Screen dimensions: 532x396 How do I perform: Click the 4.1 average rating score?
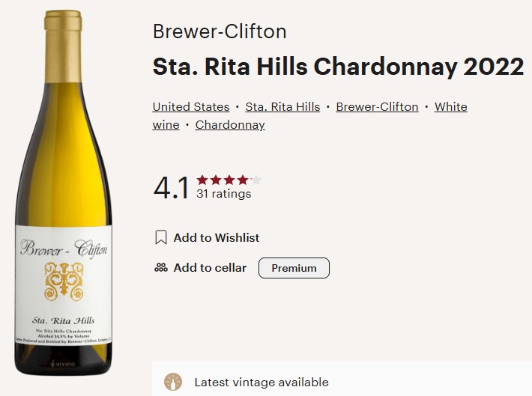[x=171, y=189]
